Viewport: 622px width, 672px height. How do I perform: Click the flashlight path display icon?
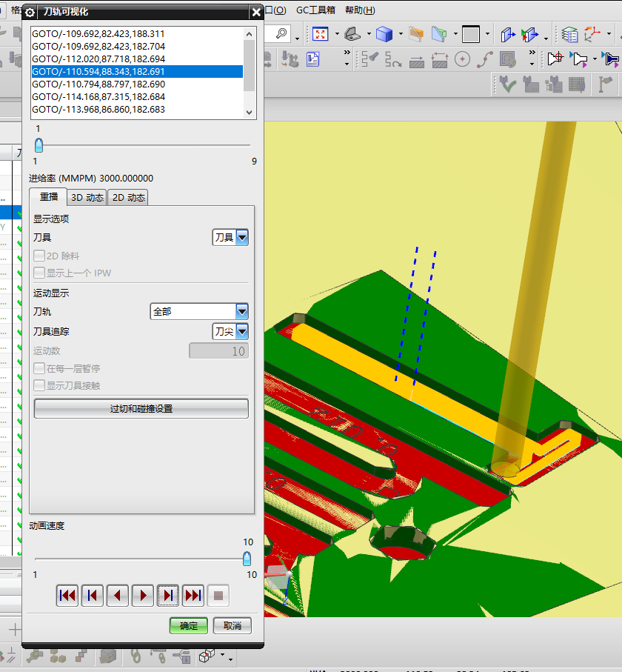(x=369, y=59)
